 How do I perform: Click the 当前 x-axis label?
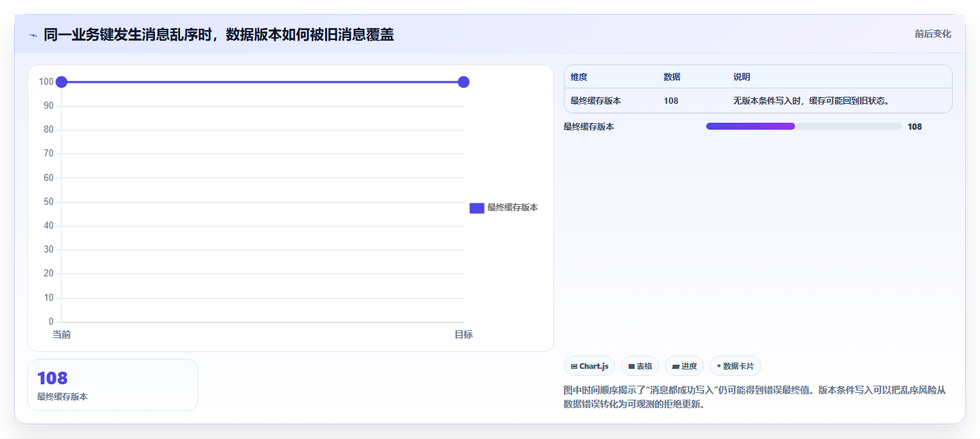point(62,335)
